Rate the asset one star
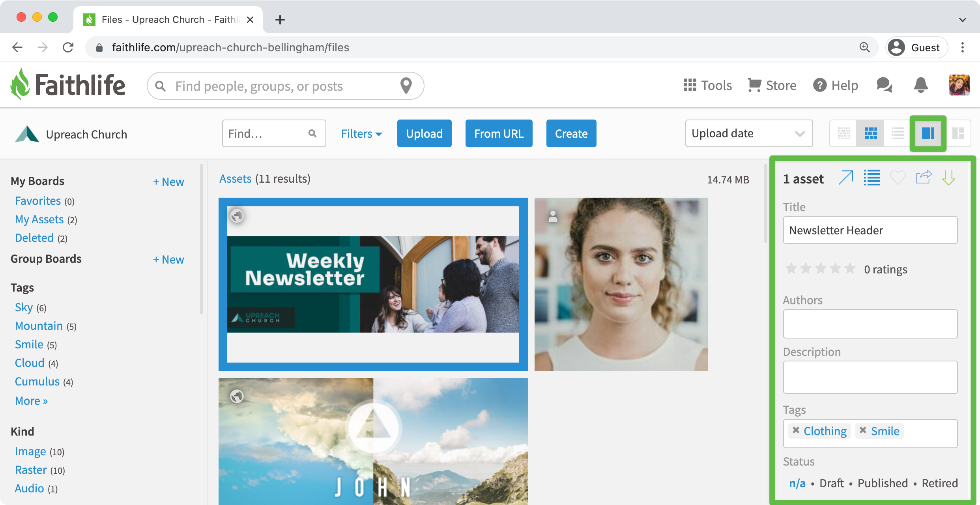Viewport: 980px width, 505px height. coord(791,269)
